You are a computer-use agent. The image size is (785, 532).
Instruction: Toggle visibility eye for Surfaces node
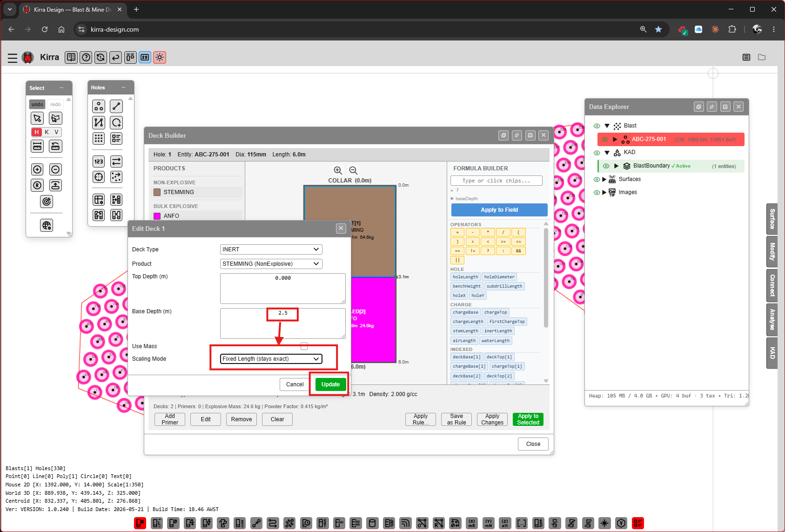click(x=597, y=179)
